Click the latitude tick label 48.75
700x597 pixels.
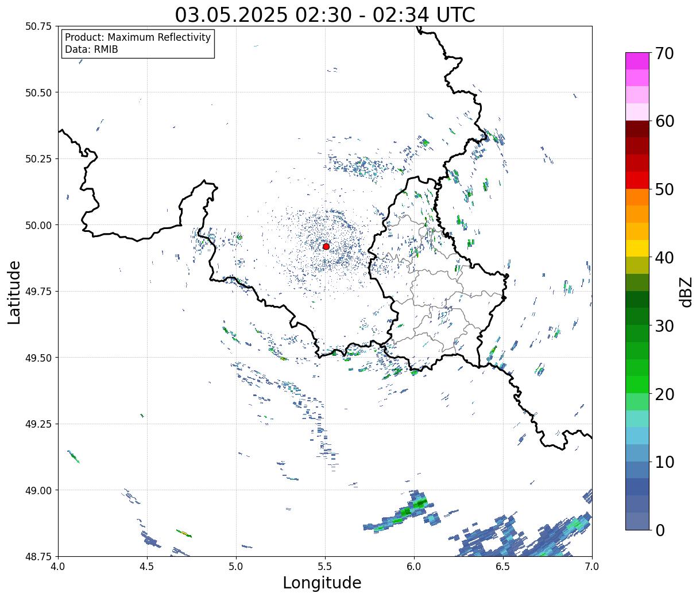coord(38,556)
